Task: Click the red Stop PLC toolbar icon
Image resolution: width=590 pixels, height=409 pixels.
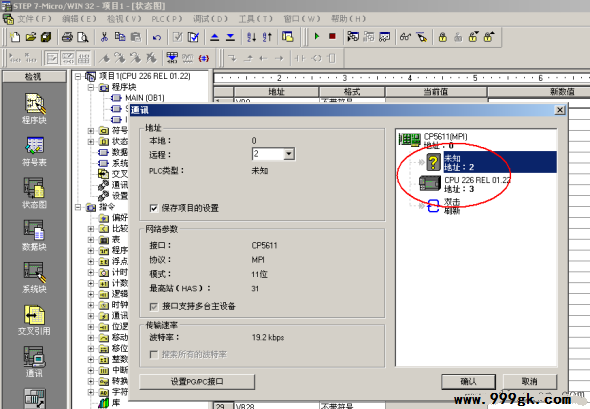Action: [332, 36]
